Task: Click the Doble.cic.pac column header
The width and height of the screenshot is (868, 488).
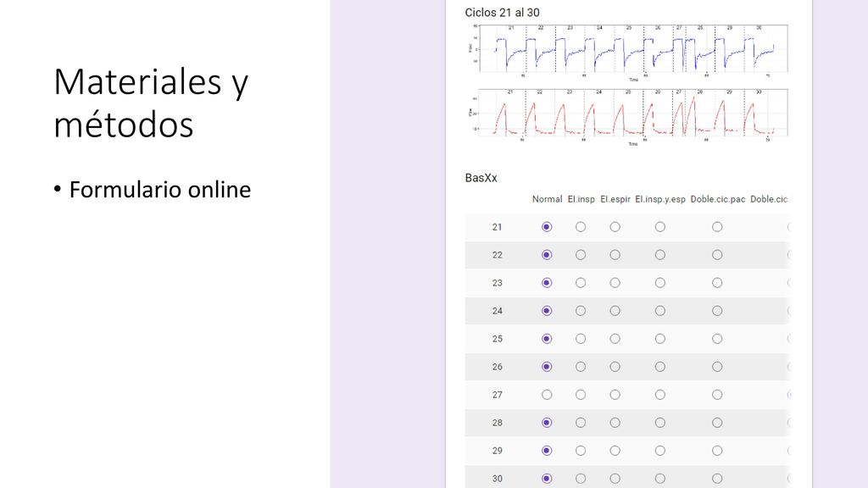Action: [x=717, y=199]
